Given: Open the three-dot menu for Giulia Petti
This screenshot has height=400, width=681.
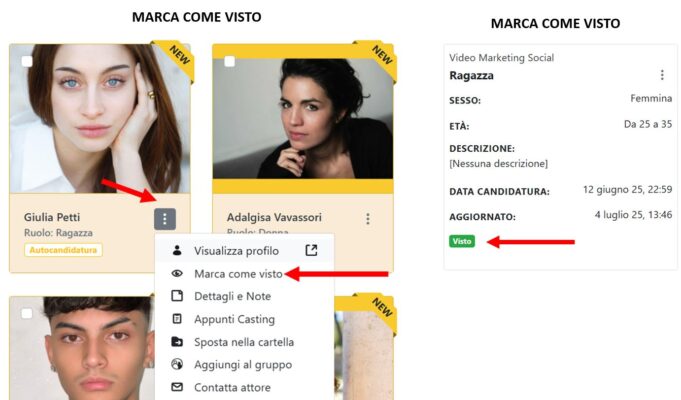Looking at the screenshot, I should tap(165, 219).
